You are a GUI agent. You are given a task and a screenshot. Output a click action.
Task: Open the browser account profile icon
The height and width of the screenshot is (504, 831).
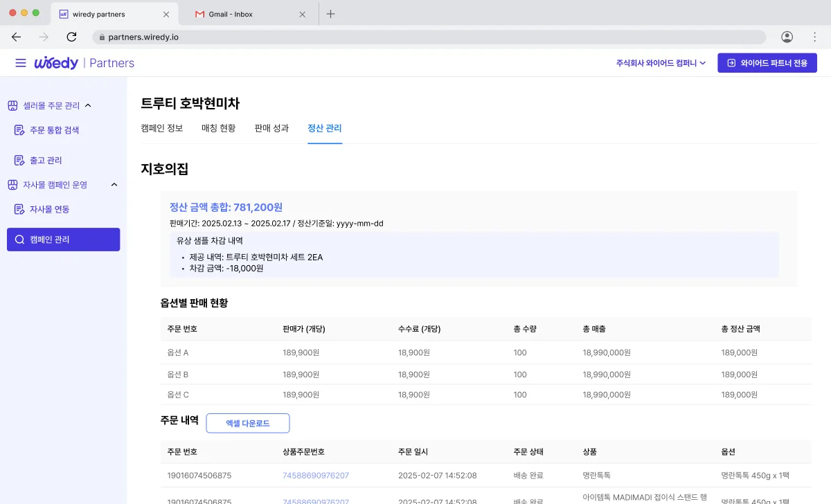point(787,37)
